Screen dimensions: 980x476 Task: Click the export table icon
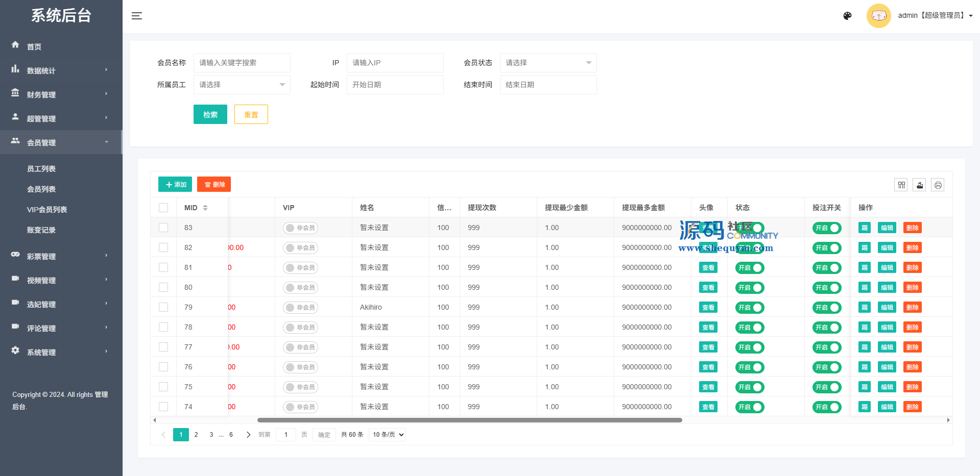tap(920, 185)
